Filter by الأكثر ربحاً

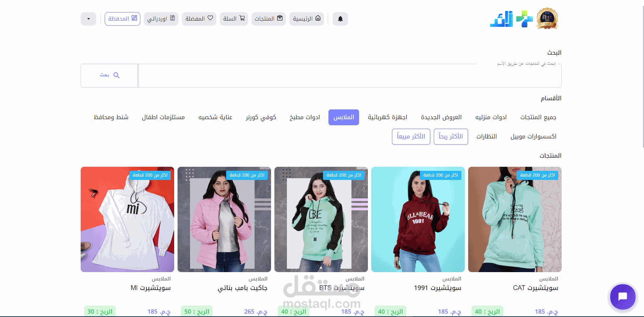pos(451,136)
